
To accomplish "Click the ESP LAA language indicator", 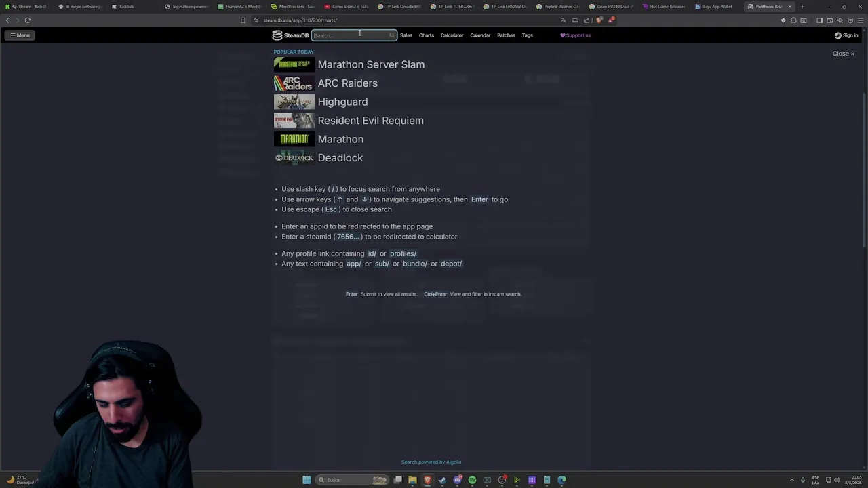I will 816,480.
